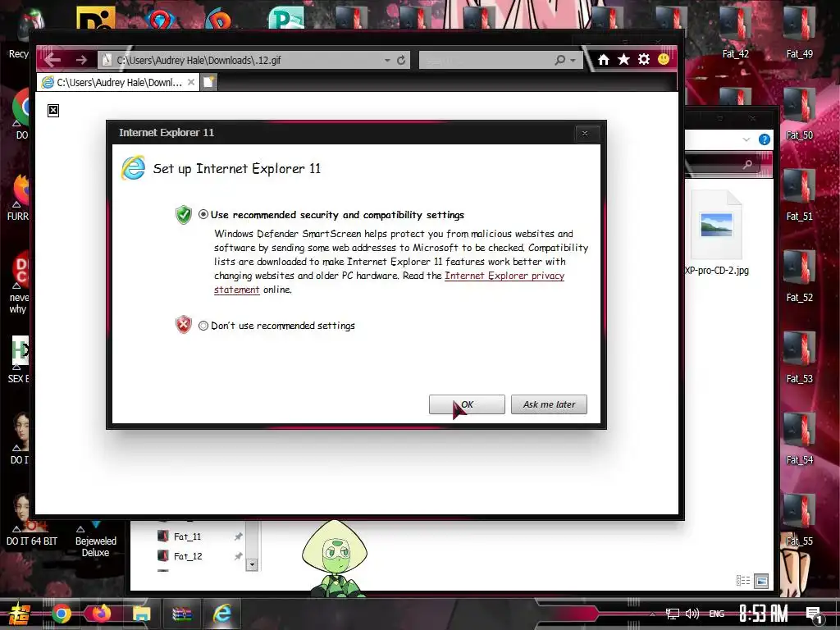Select XP-pro-CD-2.jpg file in Explorer window
This screenshot has height=630, width=840.
[x=716, y=233]
